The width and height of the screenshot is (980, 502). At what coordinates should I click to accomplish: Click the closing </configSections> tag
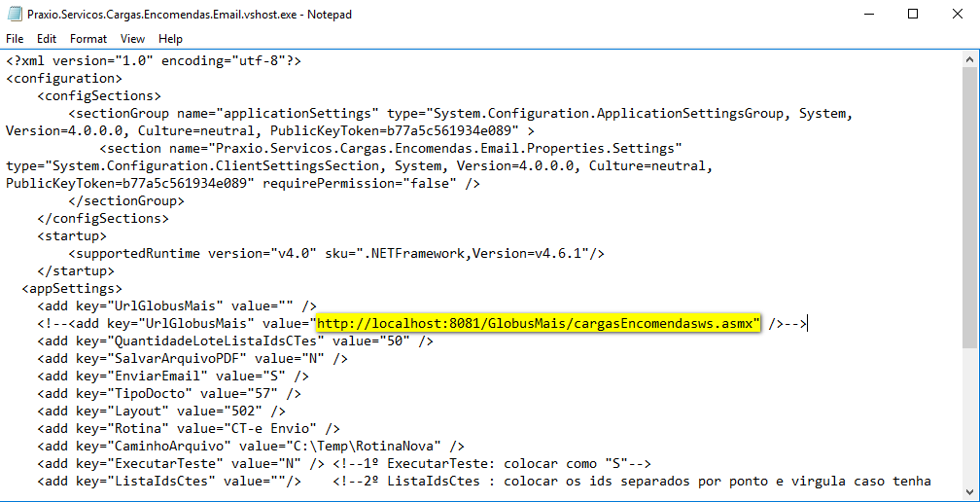(103, 219)
